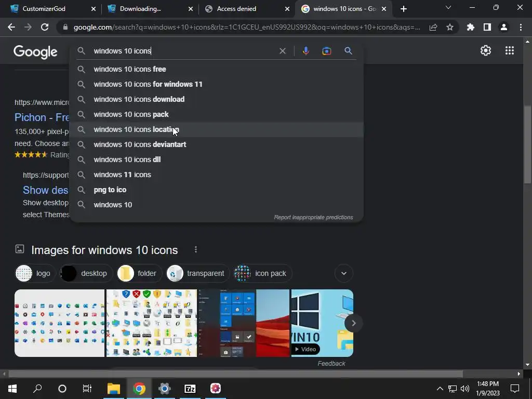Open the three-dot menu next to Images heading

tap(196, 250)
